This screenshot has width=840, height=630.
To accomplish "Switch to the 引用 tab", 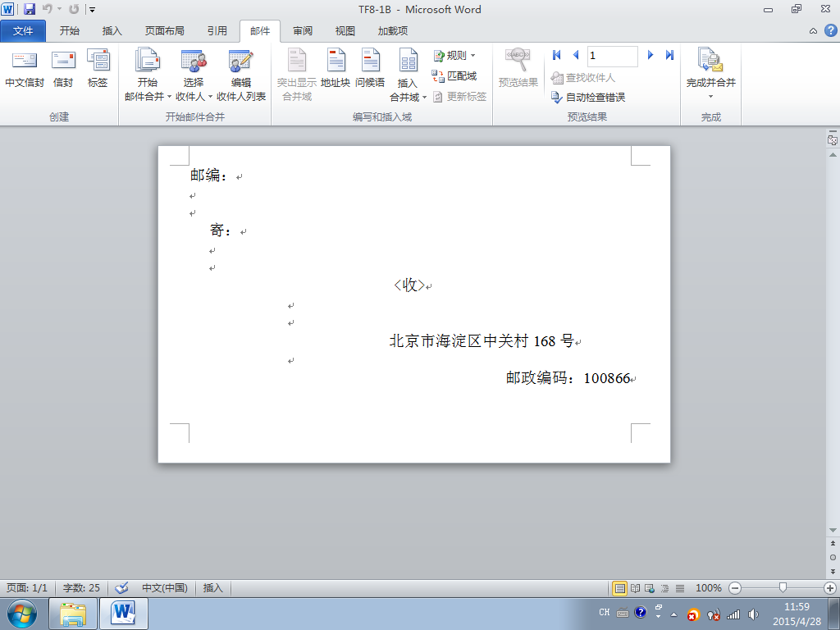I will click(x=217, y=31).
